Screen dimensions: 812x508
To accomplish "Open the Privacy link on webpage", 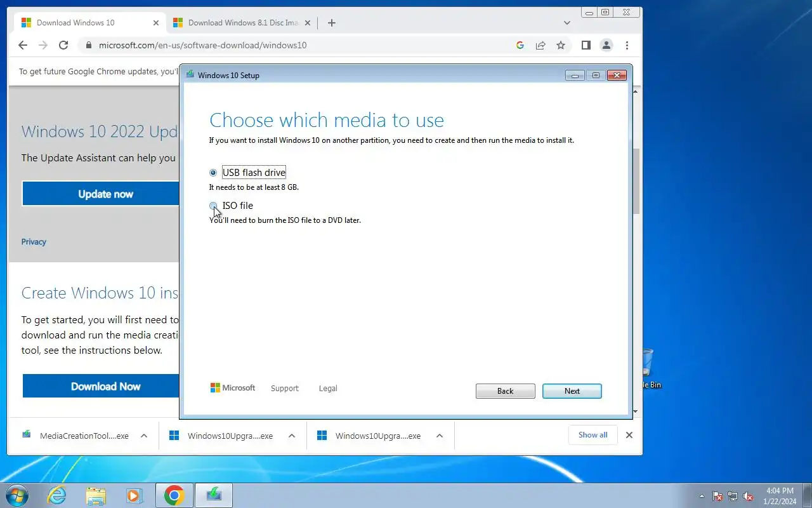I will [x=34, y=242].
